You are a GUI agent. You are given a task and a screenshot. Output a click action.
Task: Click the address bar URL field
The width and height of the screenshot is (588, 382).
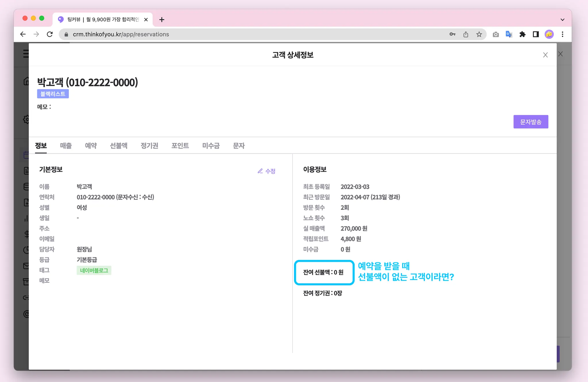230,34
